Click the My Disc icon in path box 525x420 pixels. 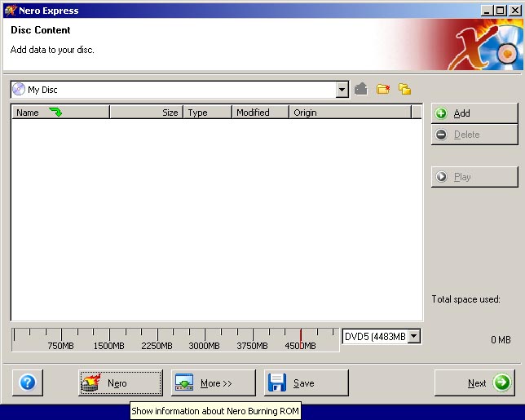tap(19, 90)
